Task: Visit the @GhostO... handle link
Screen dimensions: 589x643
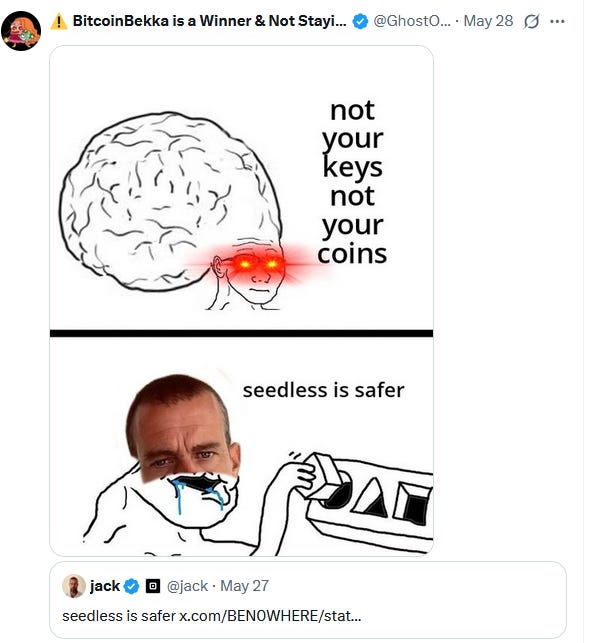Action: 412,21
